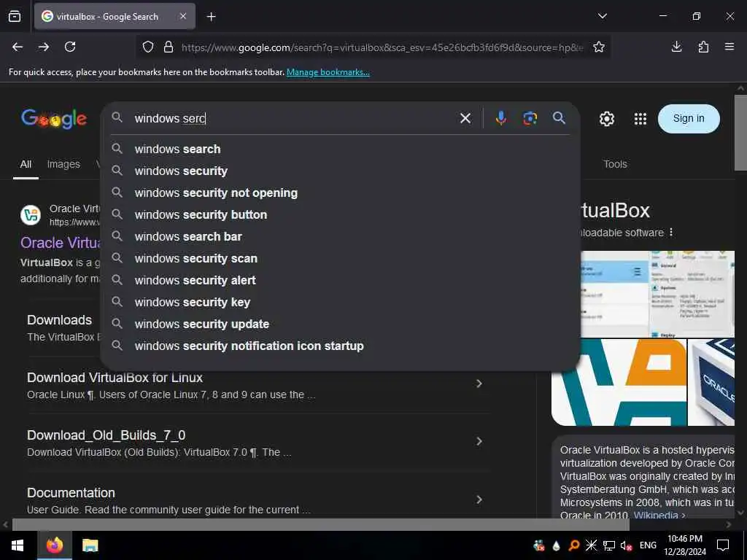Choose 'windows security button' suggestion
This screenshot has height=560, width=747.
coord(340,215)
